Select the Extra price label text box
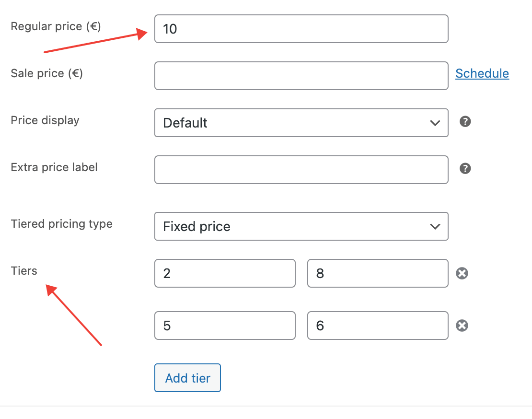Viewport: 532px width, 419px height. (301, 170)
